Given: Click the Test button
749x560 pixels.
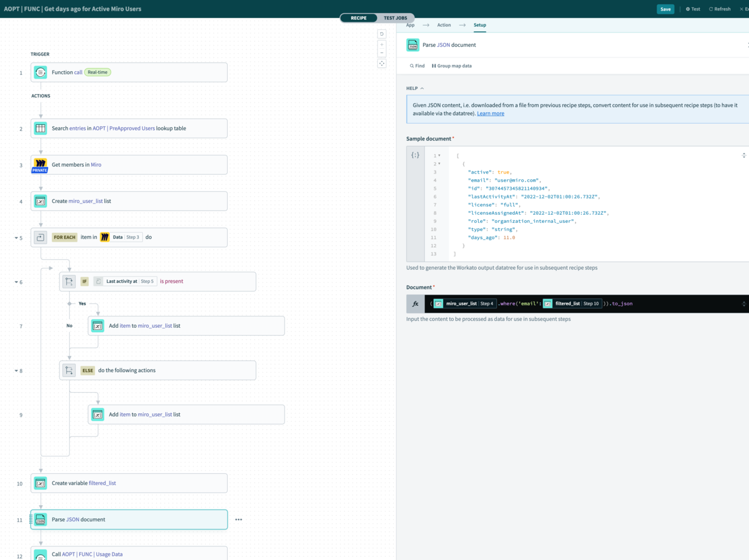Looking at the screenshot, I should tap(693, 9).
